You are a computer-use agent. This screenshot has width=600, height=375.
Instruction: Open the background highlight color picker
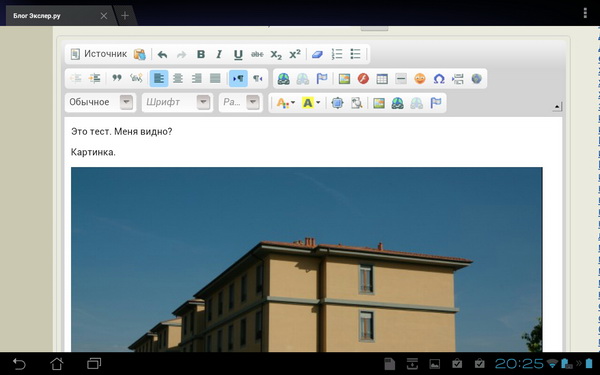pos(311,103)
